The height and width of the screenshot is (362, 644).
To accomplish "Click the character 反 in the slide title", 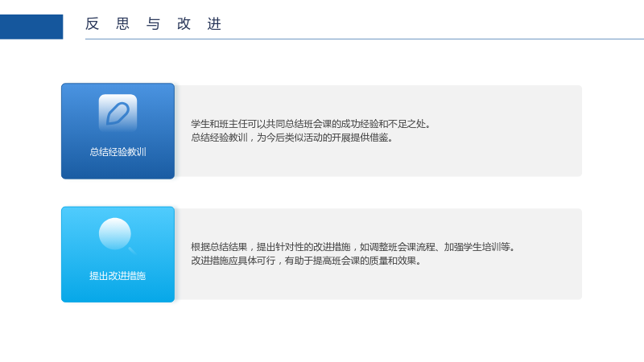I will coord(92,24).
